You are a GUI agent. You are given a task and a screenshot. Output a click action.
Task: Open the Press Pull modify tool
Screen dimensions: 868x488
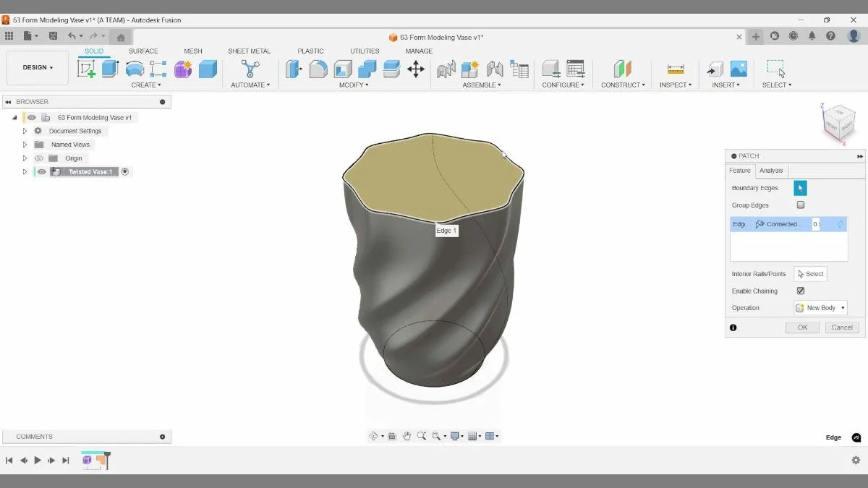[x=294, y=69]
